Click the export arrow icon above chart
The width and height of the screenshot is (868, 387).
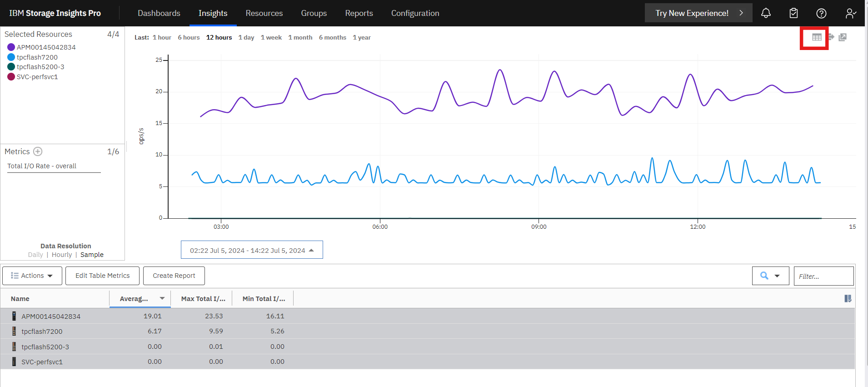(x=831, y=37)
